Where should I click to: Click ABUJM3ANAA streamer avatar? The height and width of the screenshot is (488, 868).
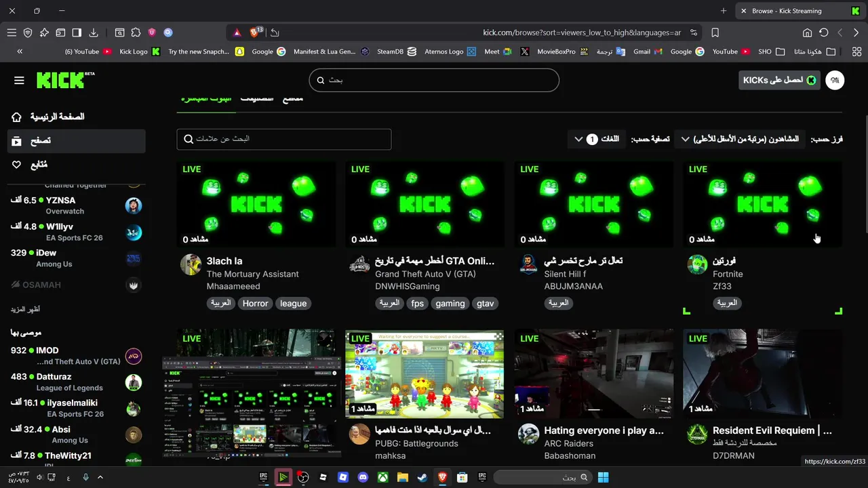[528, 264]
